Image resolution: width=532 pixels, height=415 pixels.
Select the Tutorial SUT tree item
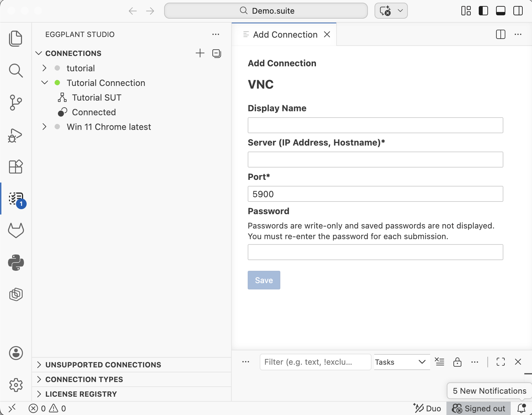(97, 98)
